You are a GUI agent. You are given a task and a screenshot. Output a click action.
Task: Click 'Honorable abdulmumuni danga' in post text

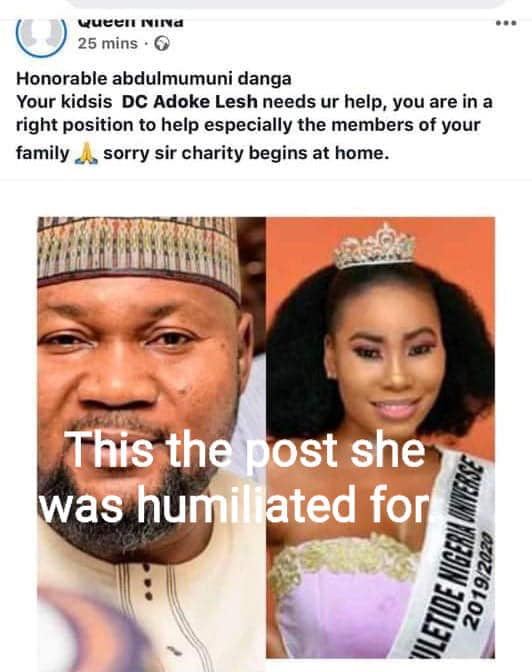pyautogui.click(x=153, y=79)
